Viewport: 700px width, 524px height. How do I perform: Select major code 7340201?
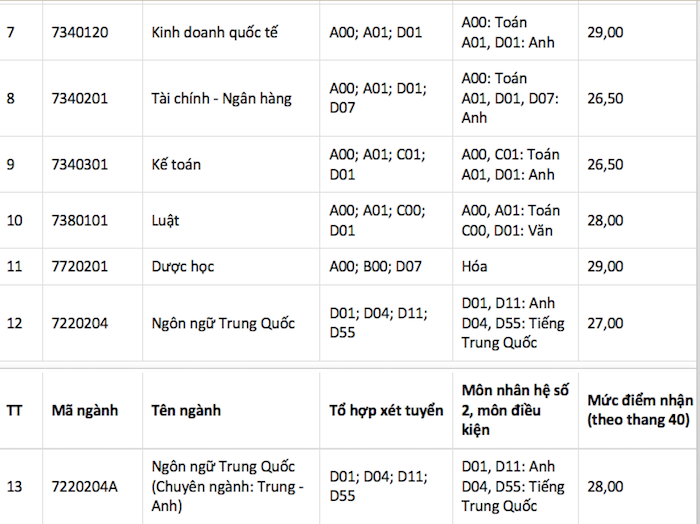pos(80,98)
